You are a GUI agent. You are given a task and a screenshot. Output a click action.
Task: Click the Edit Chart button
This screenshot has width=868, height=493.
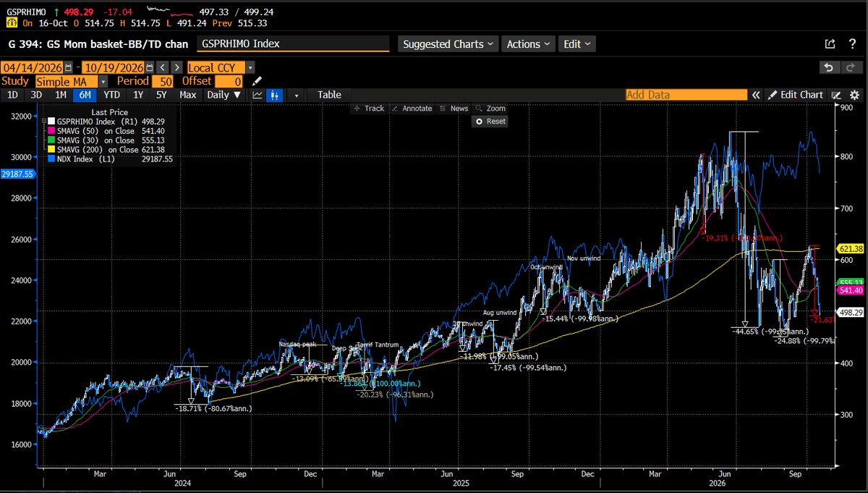click(796, 95)
